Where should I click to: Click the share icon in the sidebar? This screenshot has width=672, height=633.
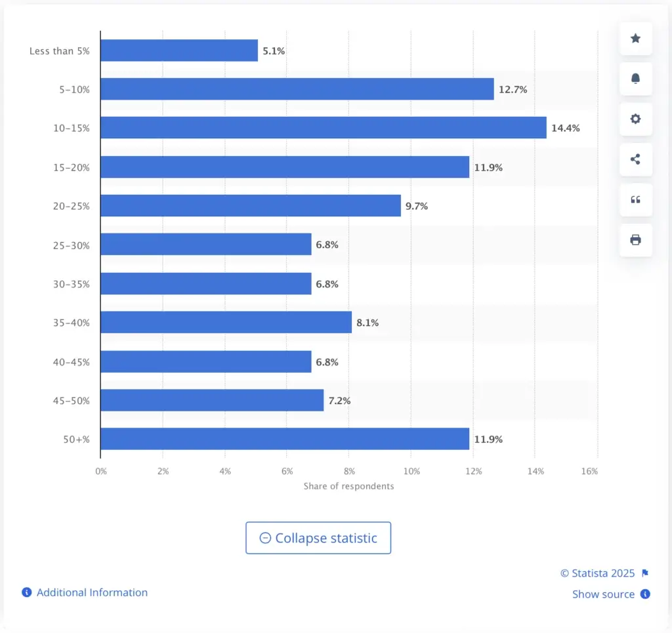point(635,159)
